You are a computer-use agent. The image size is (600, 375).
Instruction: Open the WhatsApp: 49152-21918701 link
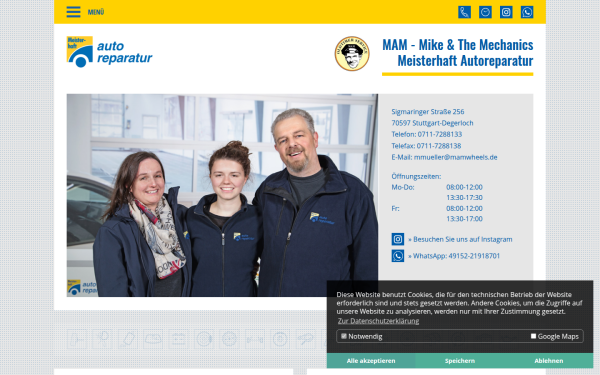[x=454, y=256]
